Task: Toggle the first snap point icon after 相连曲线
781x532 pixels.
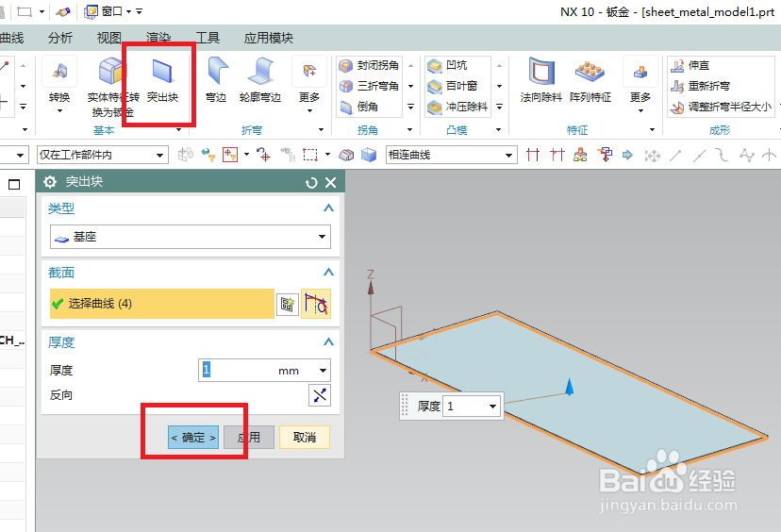Action: [533, 155]
